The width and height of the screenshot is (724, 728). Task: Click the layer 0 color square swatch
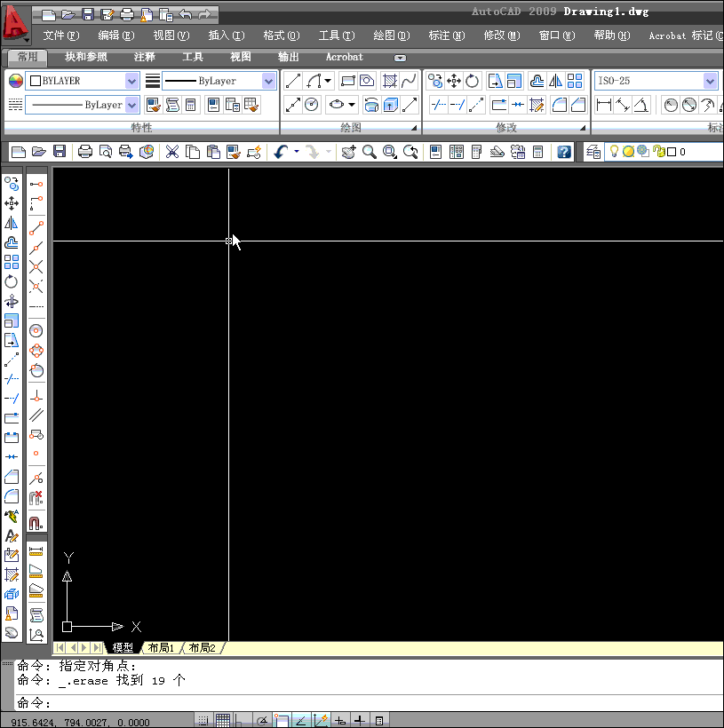click(x=671, y=152)
